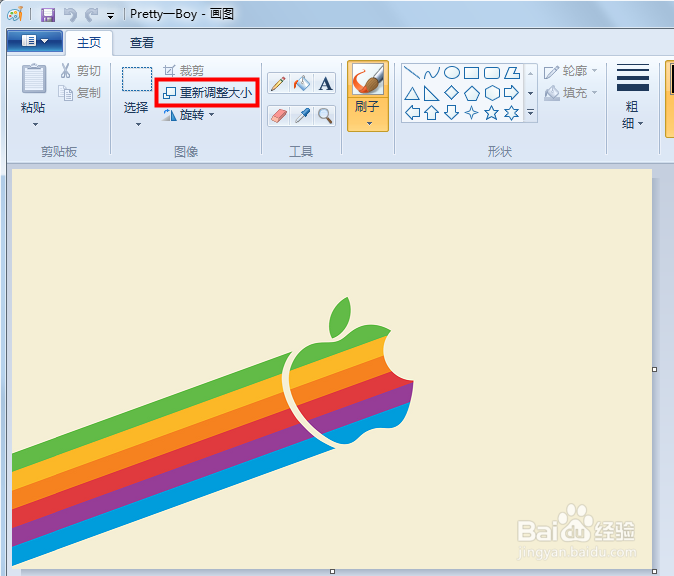Screen dimensions: 674x576
Task: Select the Triangle shape
Action: [412, 93]
